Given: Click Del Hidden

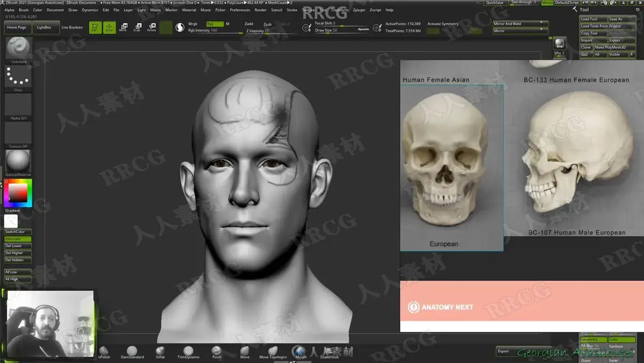Looking at the screenshot, I should coord(18,260).
